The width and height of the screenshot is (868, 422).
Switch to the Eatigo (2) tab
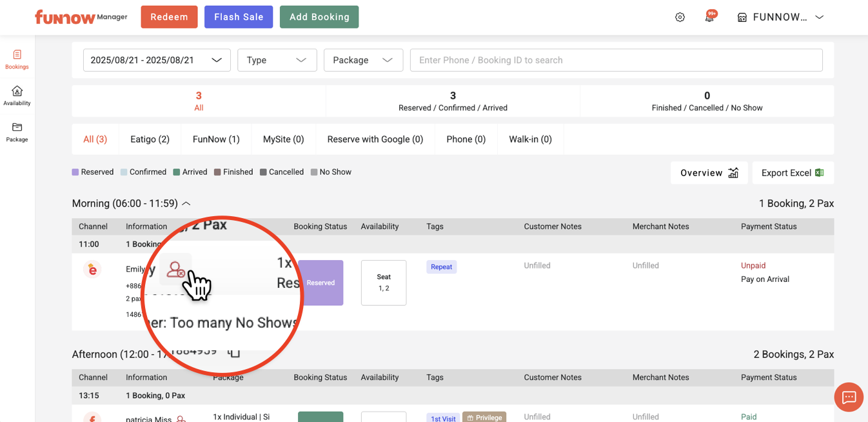pos(150,139)
